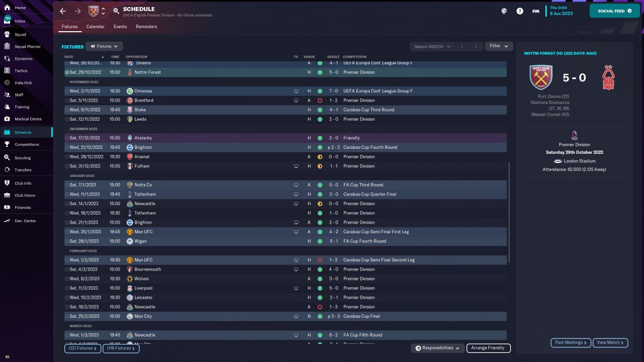644x362 pixels.
Task: Click the date display 8 Jun 2023
Action: tap(561, 14)
